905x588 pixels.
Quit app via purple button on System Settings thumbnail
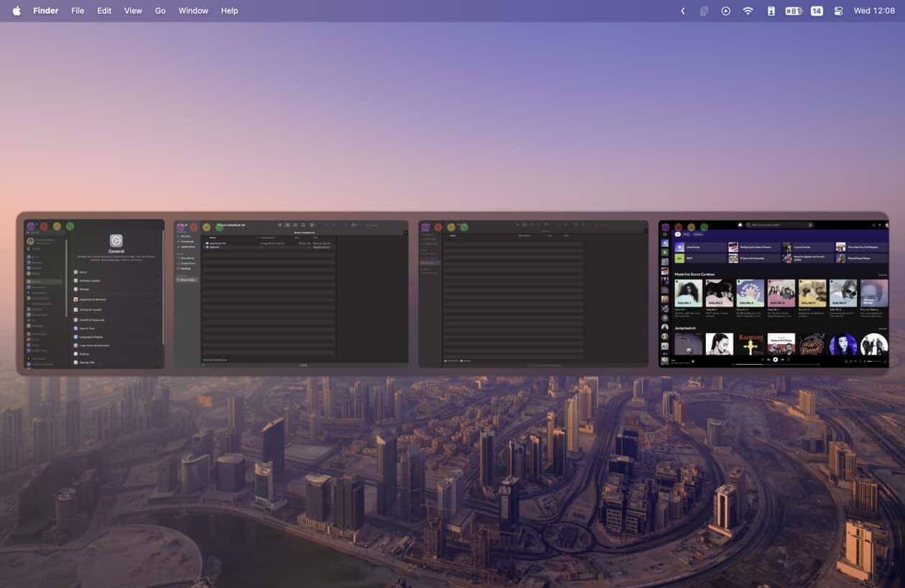point(31,226)
